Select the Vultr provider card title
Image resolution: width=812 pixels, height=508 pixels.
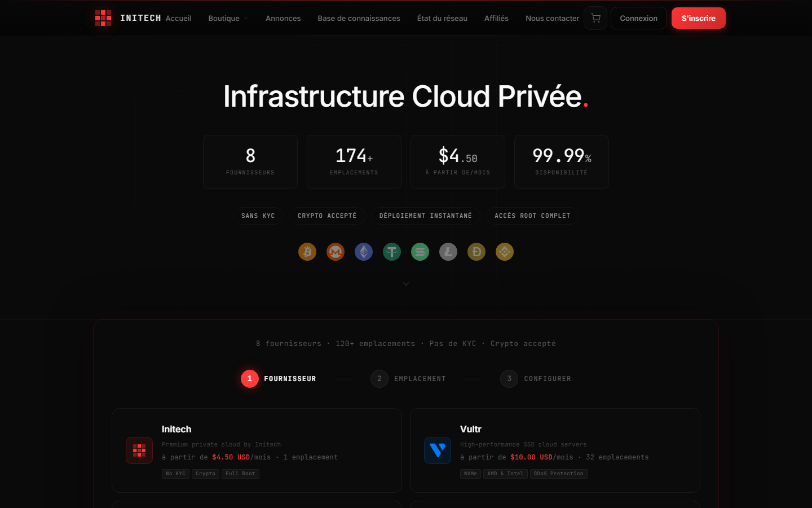pyautogui.click(x=471, y=429)
